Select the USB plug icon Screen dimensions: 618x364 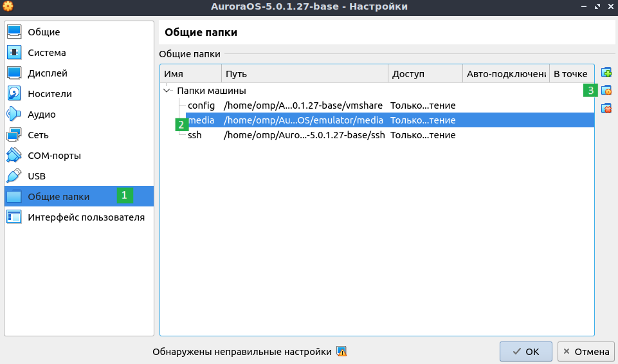(14, 176)
